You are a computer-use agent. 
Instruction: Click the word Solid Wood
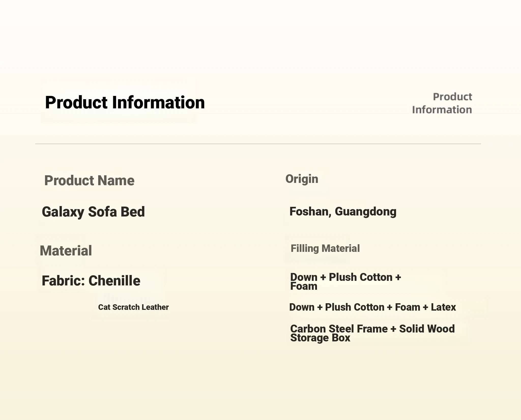coord(427,329)
